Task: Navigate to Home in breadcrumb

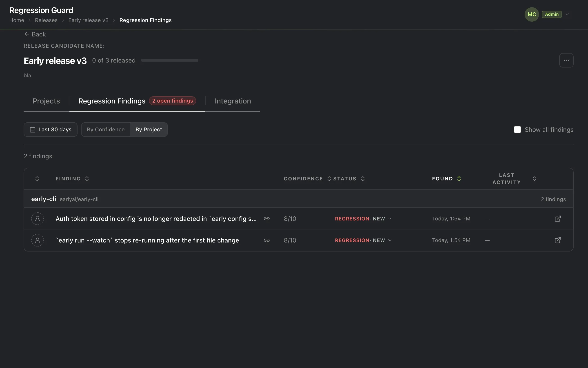Action: [17, 20]
